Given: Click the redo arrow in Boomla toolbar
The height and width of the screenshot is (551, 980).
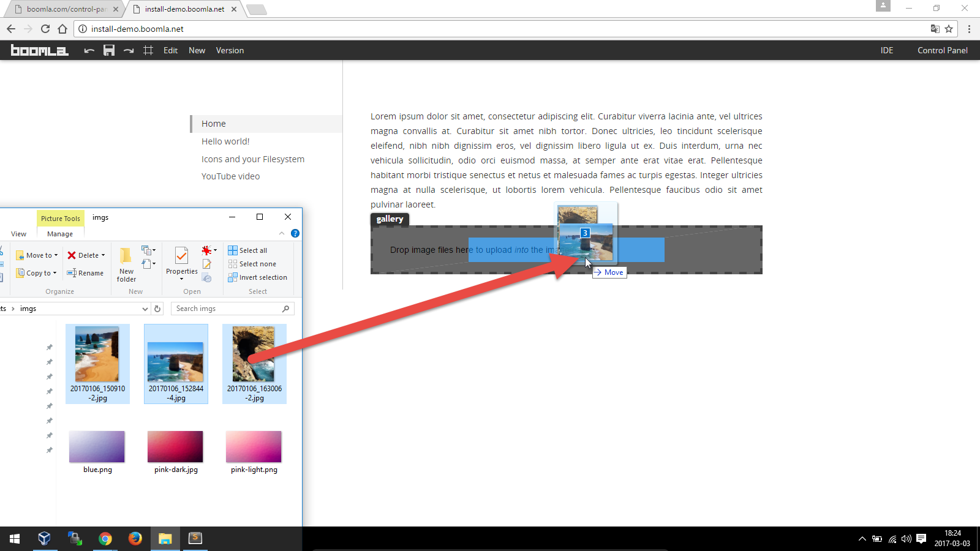Looking at the screenshot, I should click(x=129, y=51).
